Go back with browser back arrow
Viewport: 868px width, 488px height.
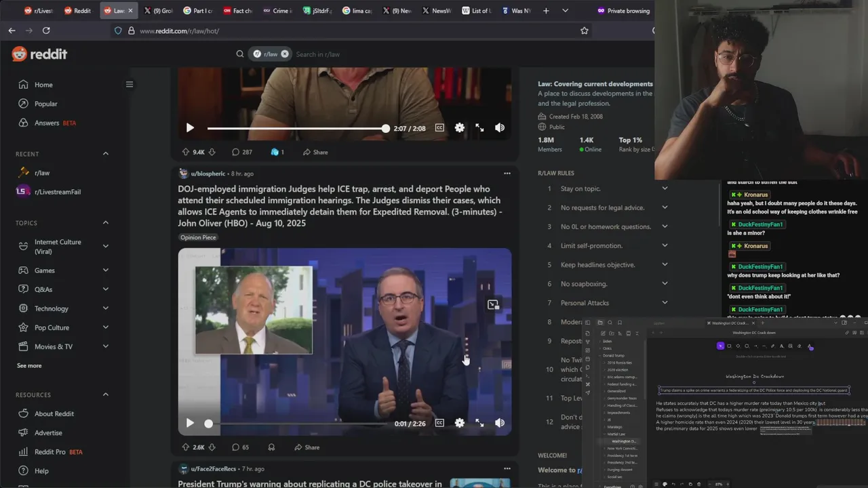pyautogui.click(x=12, y=30)
